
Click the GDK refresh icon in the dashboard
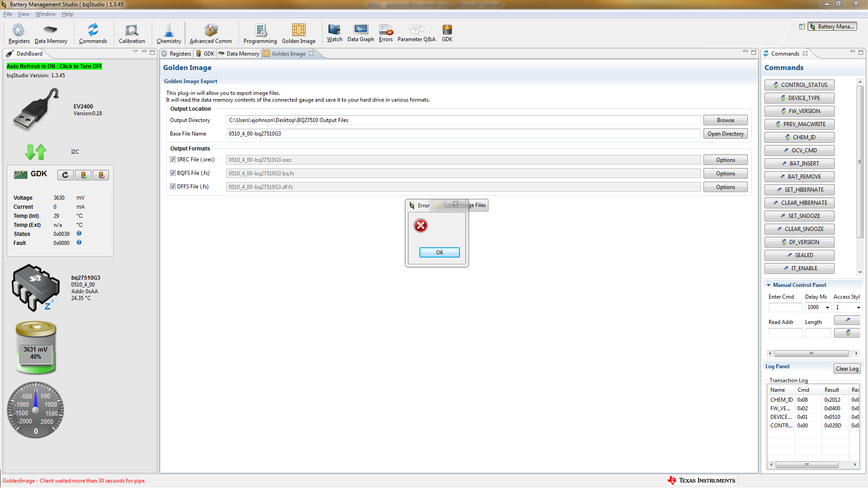[x=66, y=175]
